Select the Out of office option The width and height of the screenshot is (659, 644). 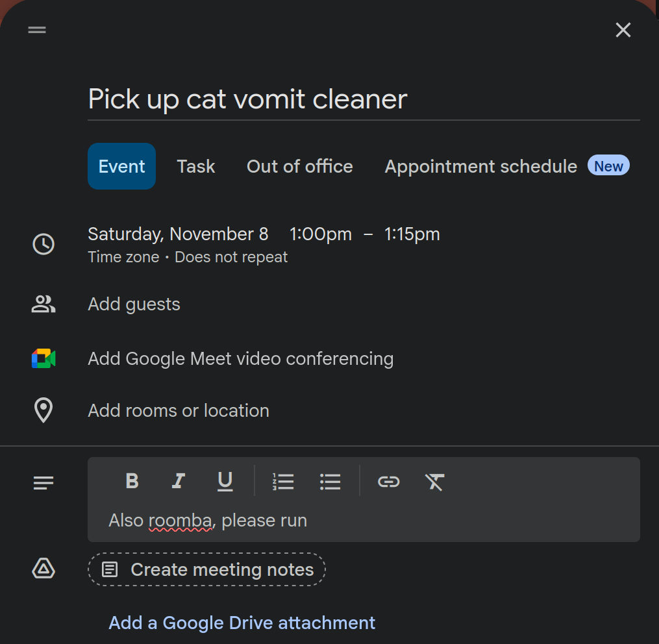coord(299,166)
